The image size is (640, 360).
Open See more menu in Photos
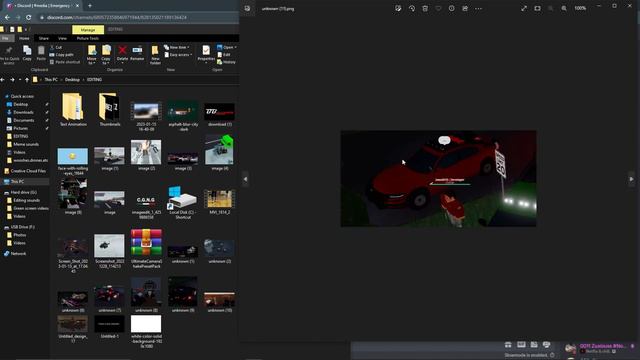pyautogui.click(x=478, y=8)
